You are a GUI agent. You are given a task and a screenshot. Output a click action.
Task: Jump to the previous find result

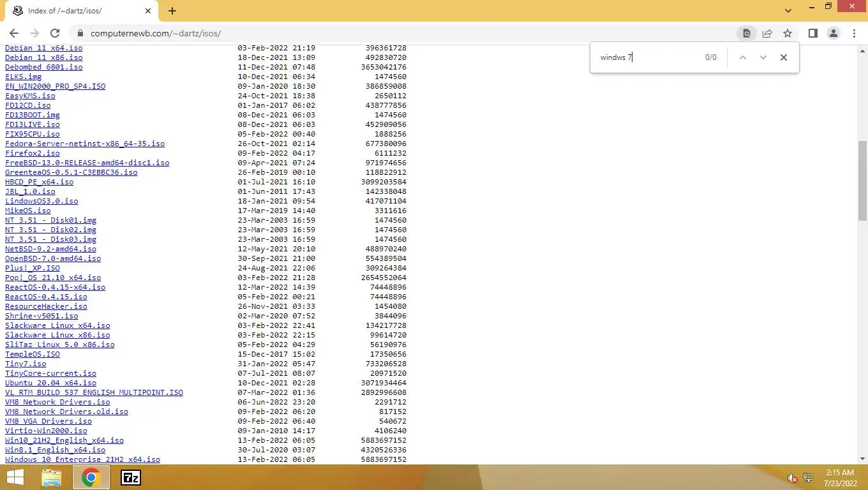click(743, 57)
